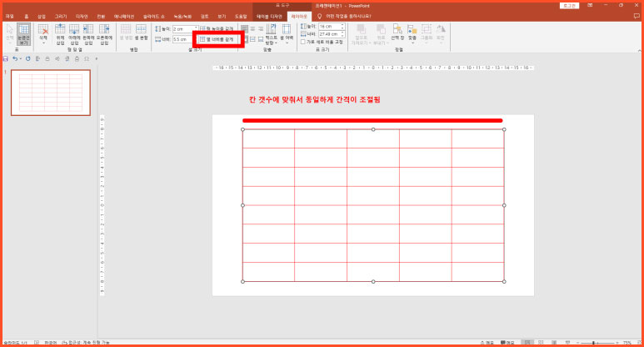Collapse the ribbon with the chevron
This screenshot has height=347, width=644.
639,50
